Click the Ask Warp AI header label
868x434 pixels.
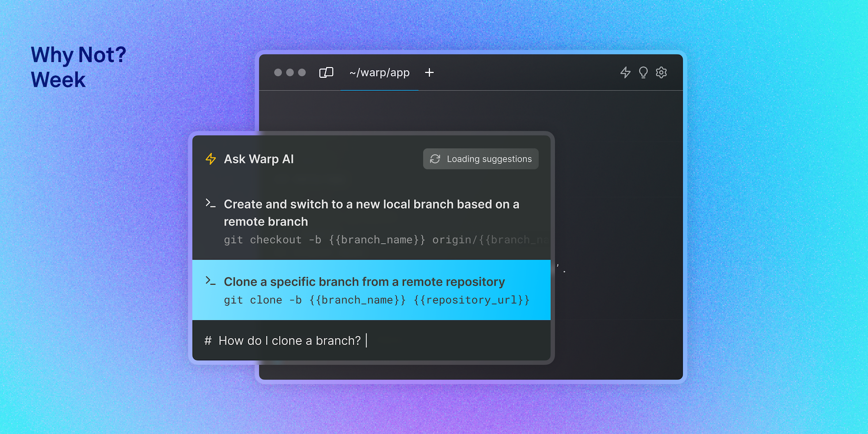click(259, 159)
